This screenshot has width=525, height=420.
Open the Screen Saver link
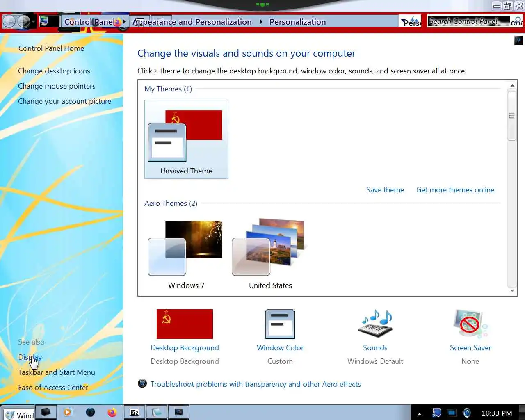tap(470, 348)
